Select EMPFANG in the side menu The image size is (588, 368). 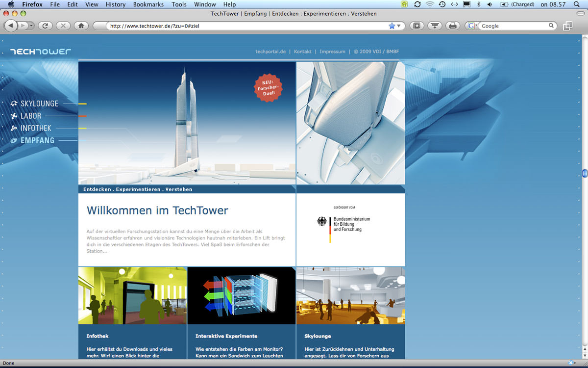tap(37, 140)
